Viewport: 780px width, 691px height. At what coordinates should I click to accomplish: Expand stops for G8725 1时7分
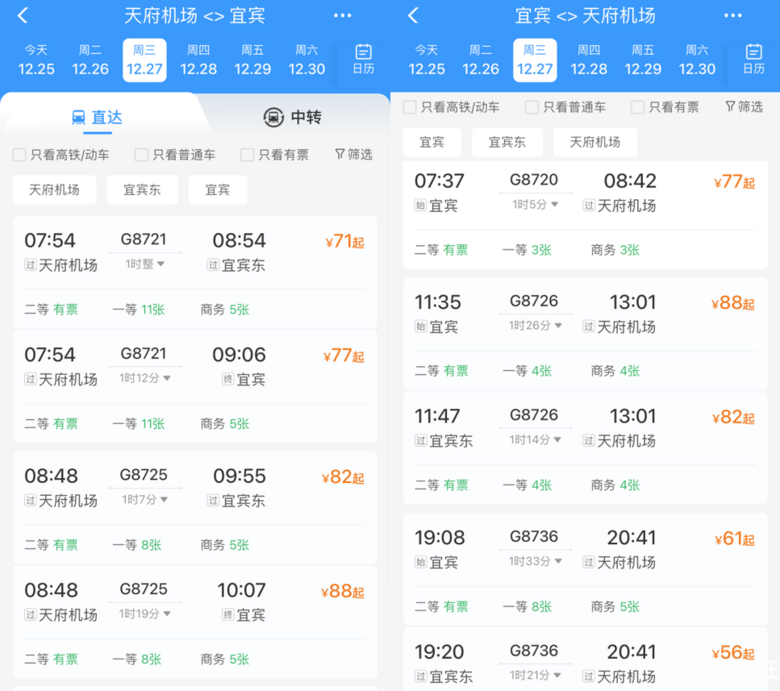[x=145, y=499]
